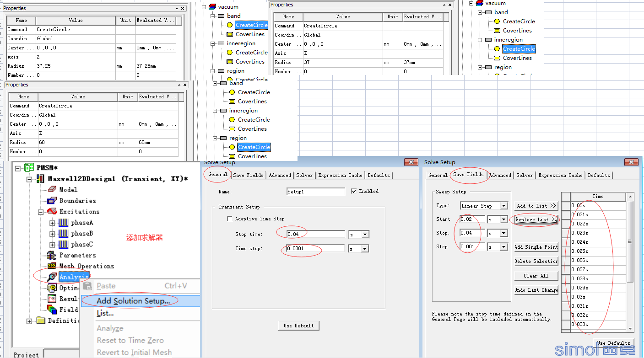Screen dimensions: 644x358
Task: Click the Add Single Point button
Action: tap(536, 247)
